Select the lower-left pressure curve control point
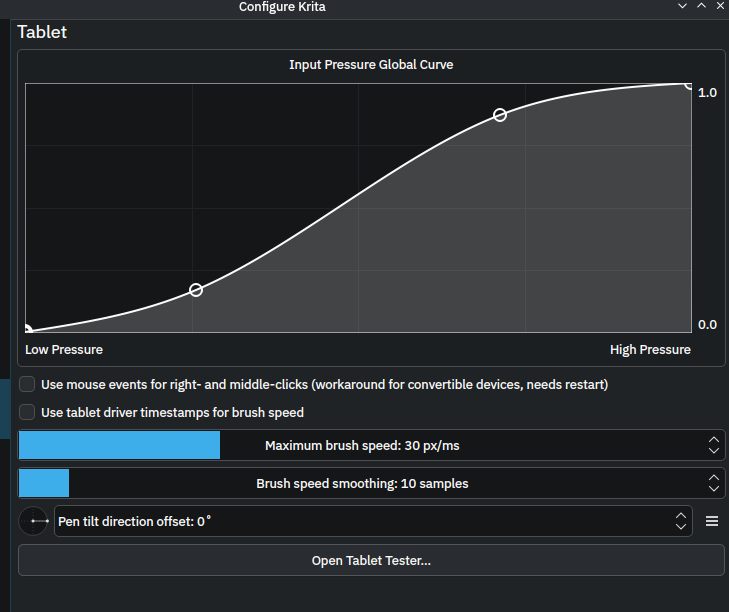 click(196, 290)
